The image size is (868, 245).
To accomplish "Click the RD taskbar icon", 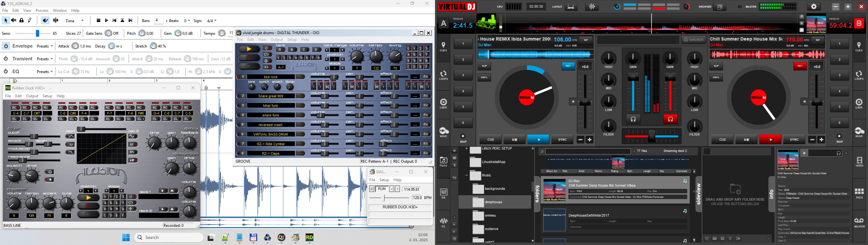I will coord(309,238).
